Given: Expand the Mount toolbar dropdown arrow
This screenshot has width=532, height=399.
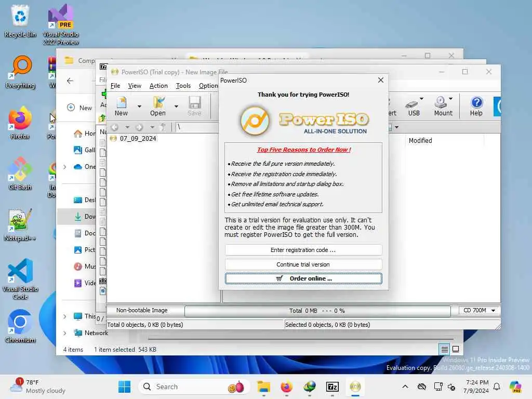Looking at the screenshot, I should (x=450, y=99).
